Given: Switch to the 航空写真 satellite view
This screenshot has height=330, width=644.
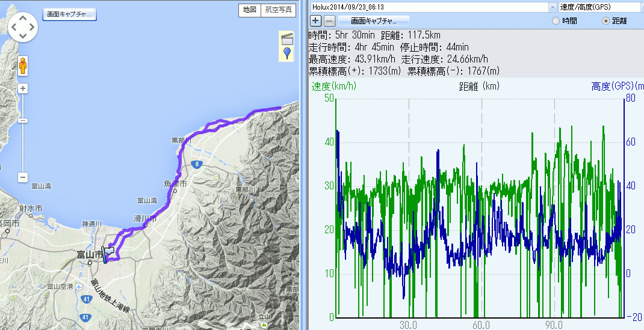Looking at the screenshot, I should click(279, 10).
